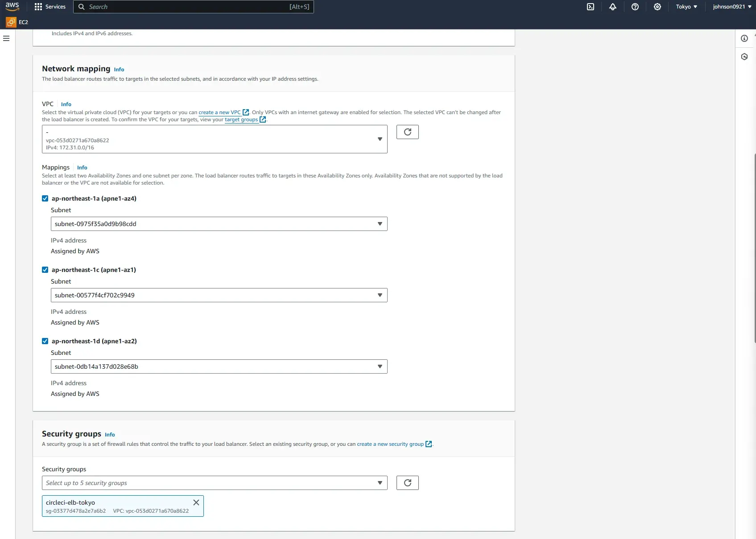
Task: Uncheck ap-northeast-1a (apne1-az4) mapping
Action: coord(45,198)
